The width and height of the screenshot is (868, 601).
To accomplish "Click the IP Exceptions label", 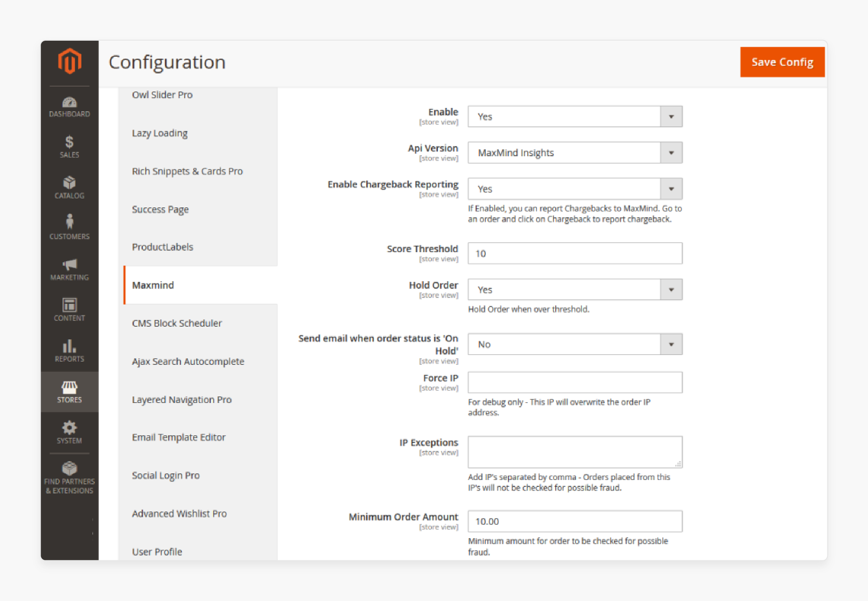I will [x=428, y=443].
